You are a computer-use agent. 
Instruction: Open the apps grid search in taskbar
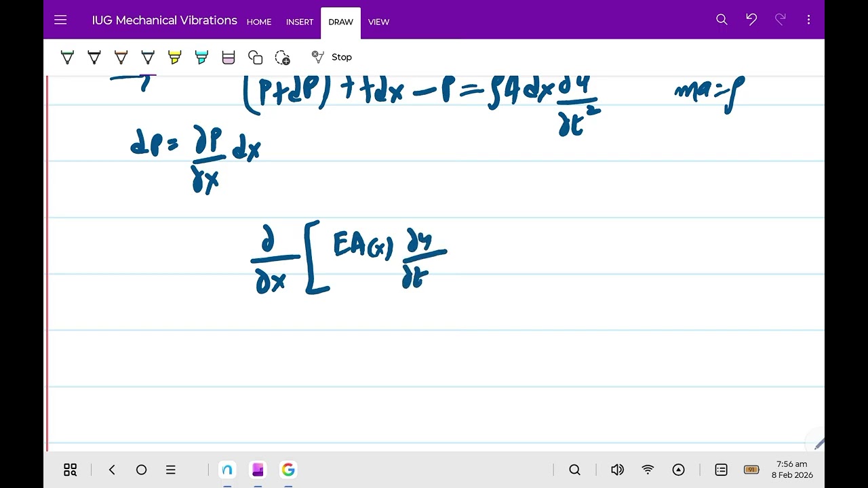(x=71, y=470)
